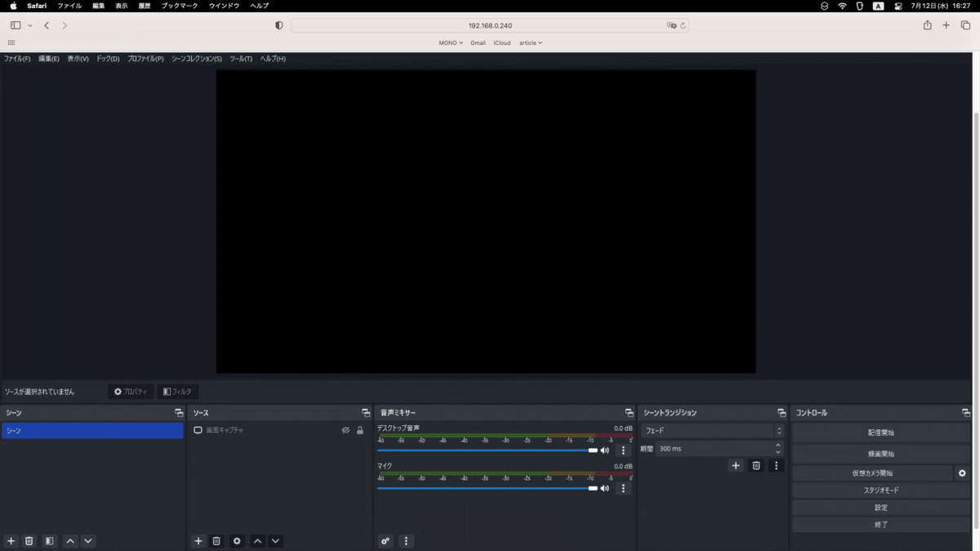This screenshot has height=551, width=980.
Task: Open source properties gear in Sources dock
Action: click(237, 541)
